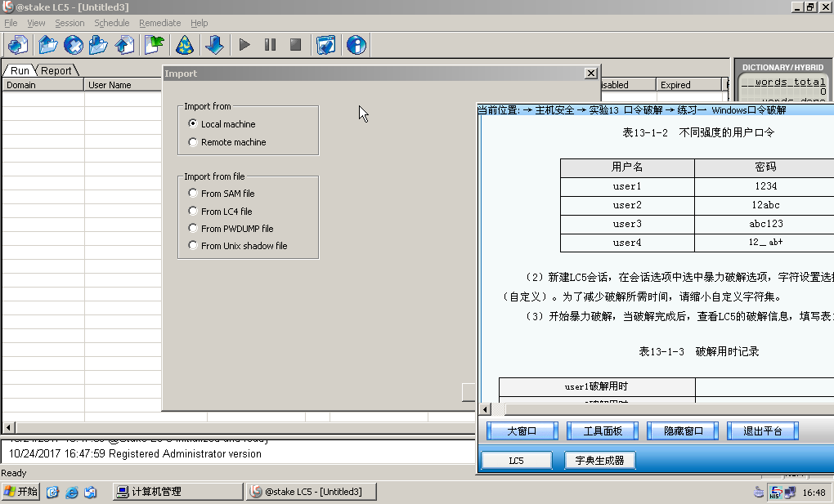Click the 12abc password cell

coord(765,205)
